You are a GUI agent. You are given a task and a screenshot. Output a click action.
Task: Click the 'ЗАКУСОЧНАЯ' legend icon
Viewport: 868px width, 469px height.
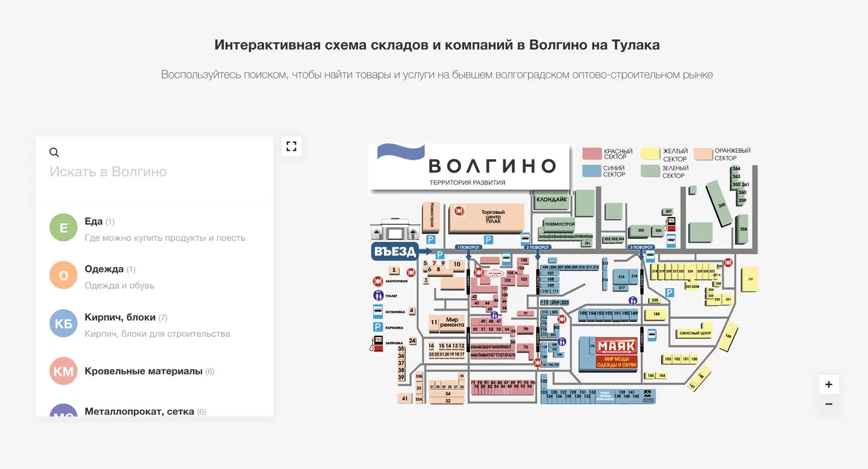point(378,281)
